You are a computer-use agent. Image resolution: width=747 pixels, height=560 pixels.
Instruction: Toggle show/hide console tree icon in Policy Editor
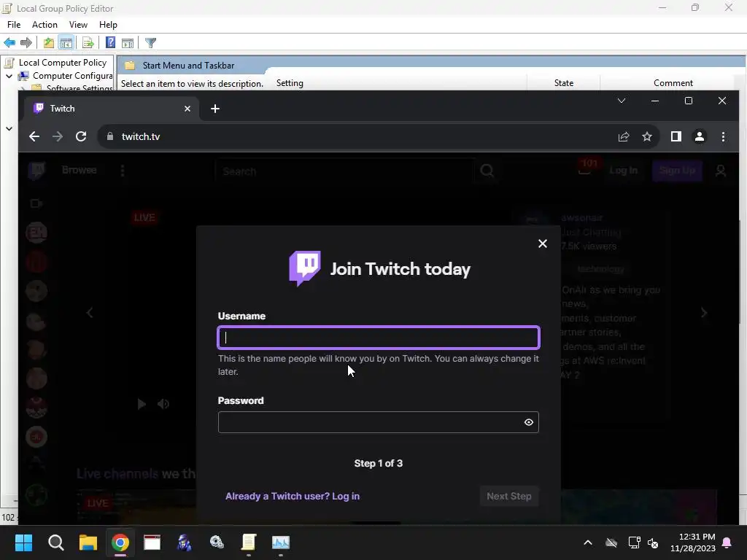tap(66, 43)
